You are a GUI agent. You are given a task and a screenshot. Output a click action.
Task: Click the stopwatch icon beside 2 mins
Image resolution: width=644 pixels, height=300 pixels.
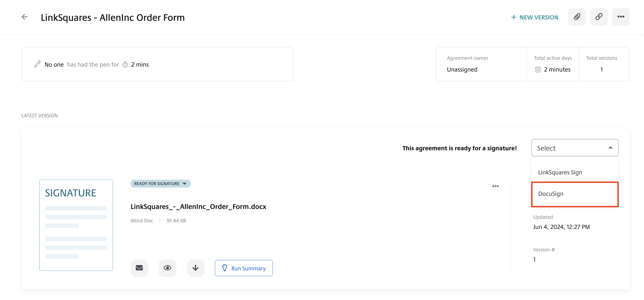(x=125, y=64)
